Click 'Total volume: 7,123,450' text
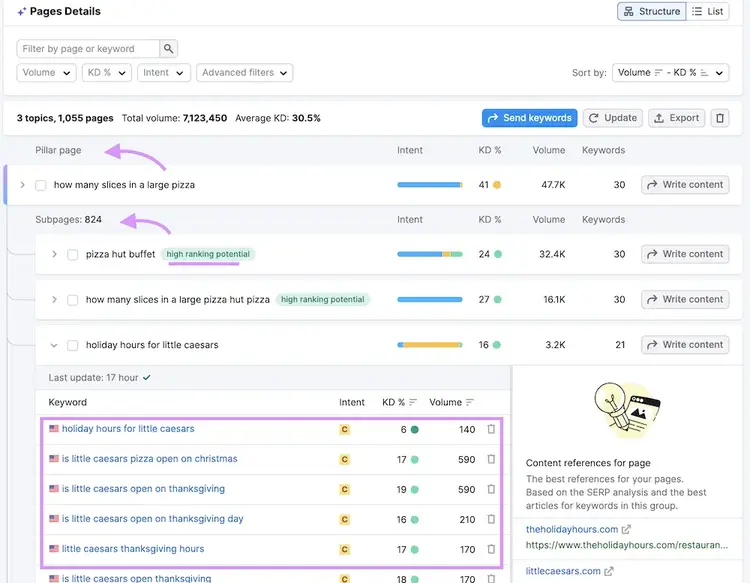 point(174,118)
